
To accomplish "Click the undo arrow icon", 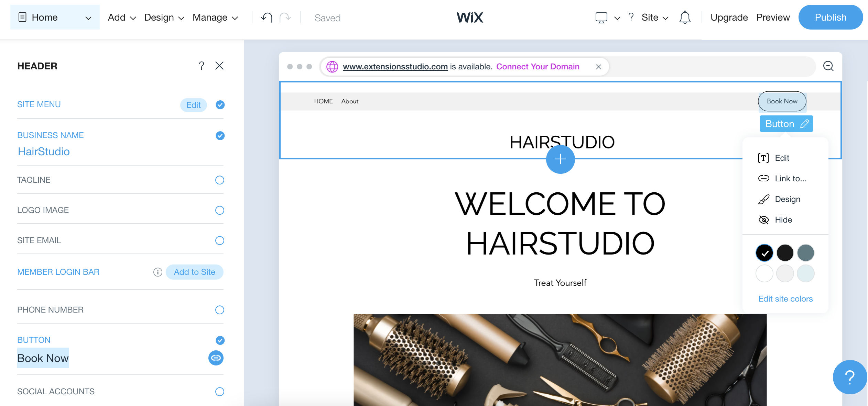I will point(267,17).
